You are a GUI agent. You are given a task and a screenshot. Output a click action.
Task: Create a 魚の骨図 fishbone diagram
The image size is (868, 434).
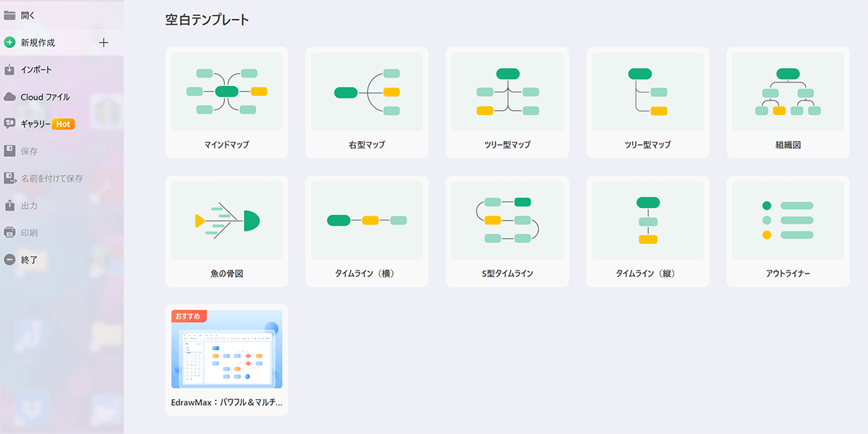pyautogui.click(x=226, y=231)
